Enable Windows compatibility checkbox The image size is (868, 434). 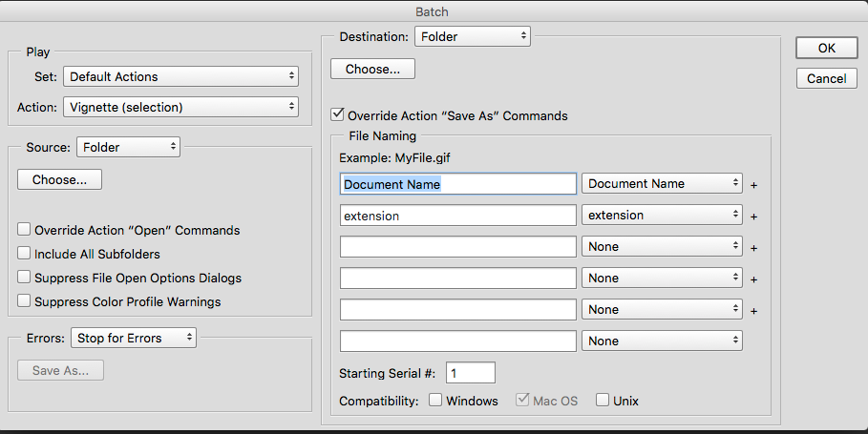coord(435,401)
